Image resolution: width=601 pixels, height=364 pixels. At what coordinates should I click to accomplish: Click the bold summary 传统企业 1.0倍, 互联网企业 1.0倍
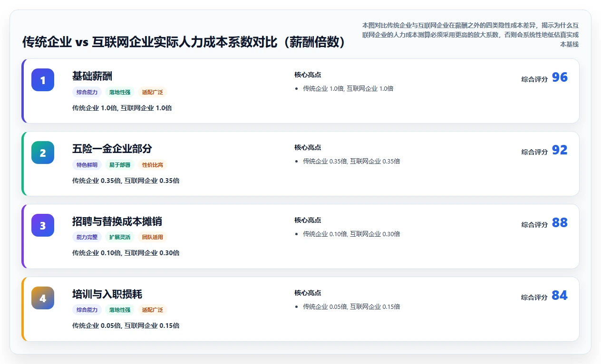click(122, 108)
